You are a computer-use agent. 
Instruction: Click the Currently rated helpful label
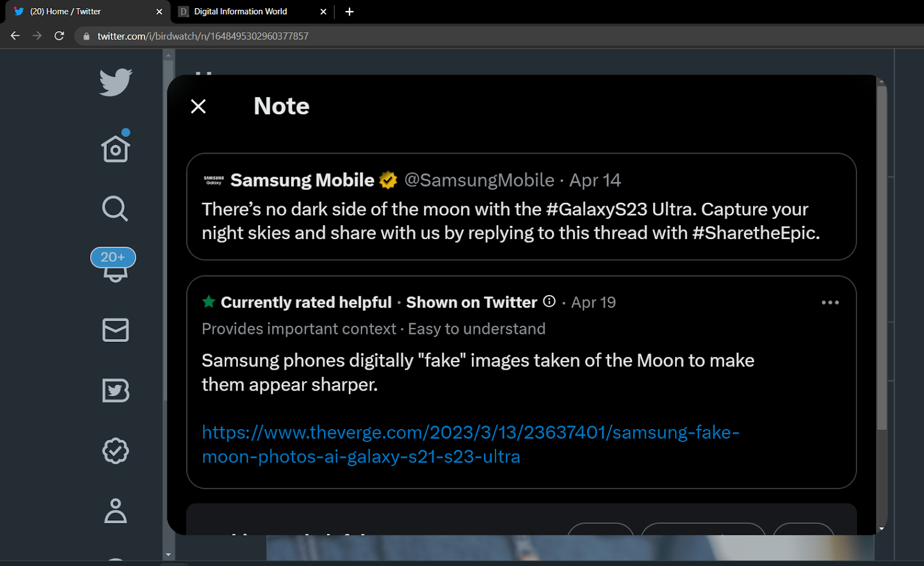306,302
